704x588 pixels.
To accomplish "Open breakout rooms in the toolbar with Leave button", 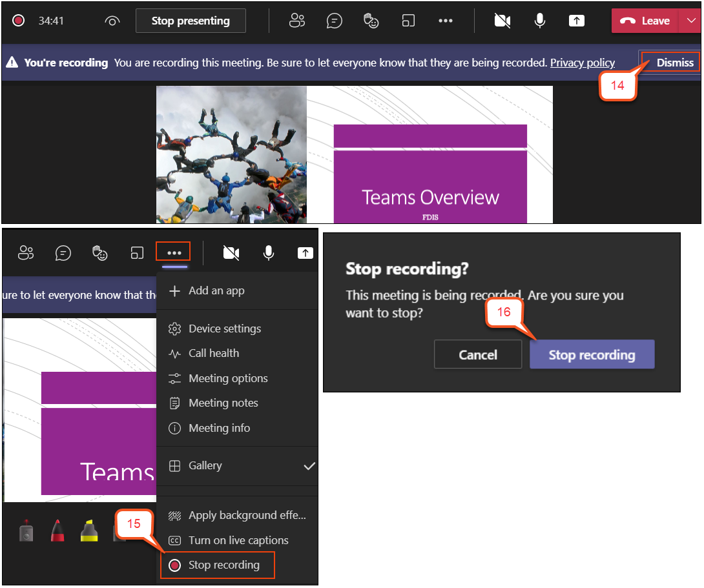I will click(x=408, y=21).
